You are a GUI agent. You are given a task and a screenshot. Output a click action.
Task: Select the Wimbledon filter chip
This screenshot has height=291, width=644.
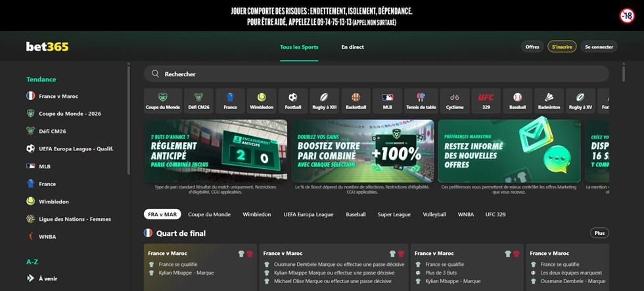(257, 214)
